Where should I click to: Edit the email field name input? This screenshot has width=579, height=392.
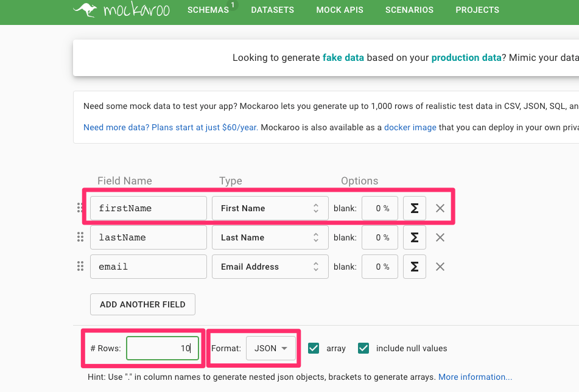(x=149, y=267)
